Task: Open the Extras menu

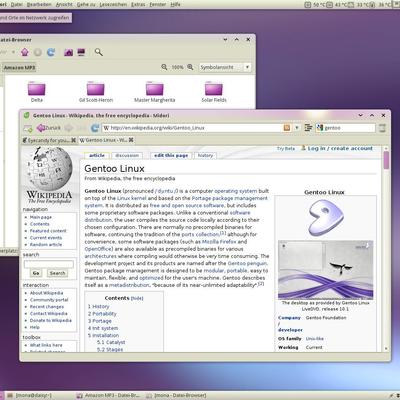Action: point(138,4)
